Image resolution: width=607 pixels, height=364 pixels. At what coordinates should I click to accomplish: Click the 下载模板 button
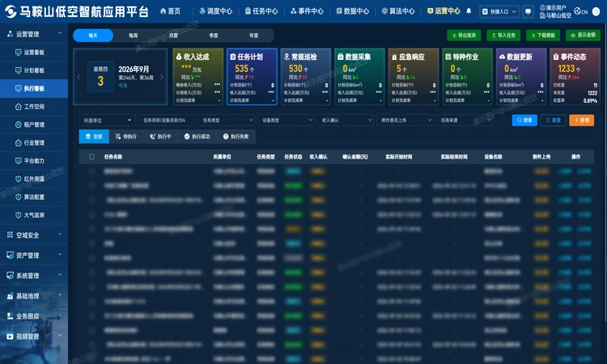tap(543, 36)
